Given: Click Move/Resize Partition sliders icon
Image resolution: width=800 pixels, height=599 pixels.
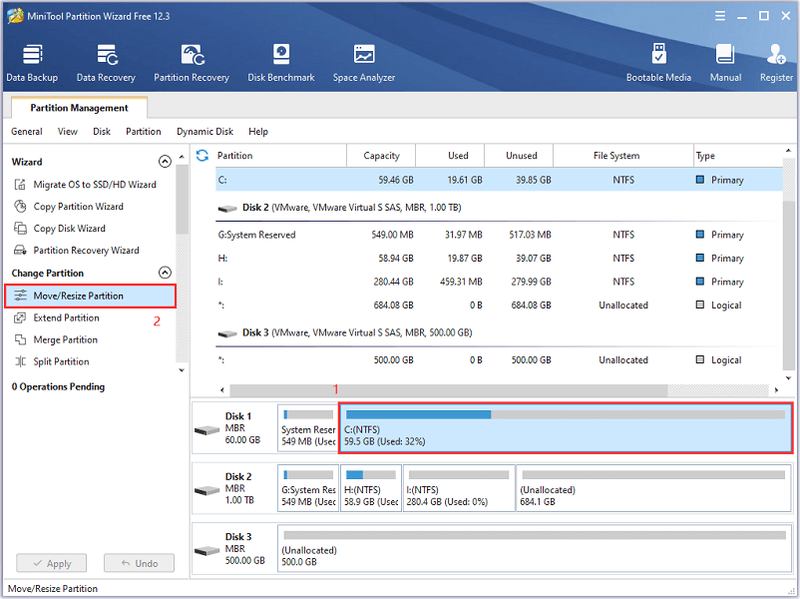Looking at the screenshot, I should (20, 296).
